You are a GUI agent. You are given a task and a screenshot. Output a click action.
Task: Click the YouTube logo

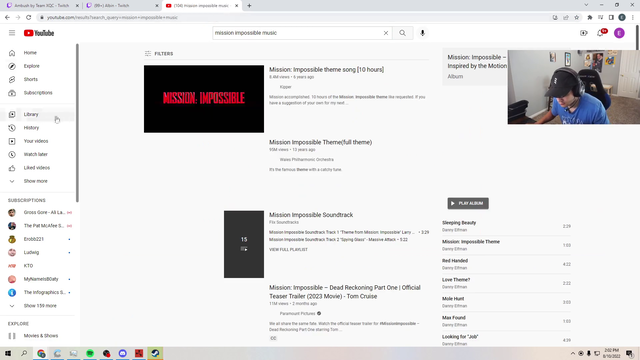(39, 33)
